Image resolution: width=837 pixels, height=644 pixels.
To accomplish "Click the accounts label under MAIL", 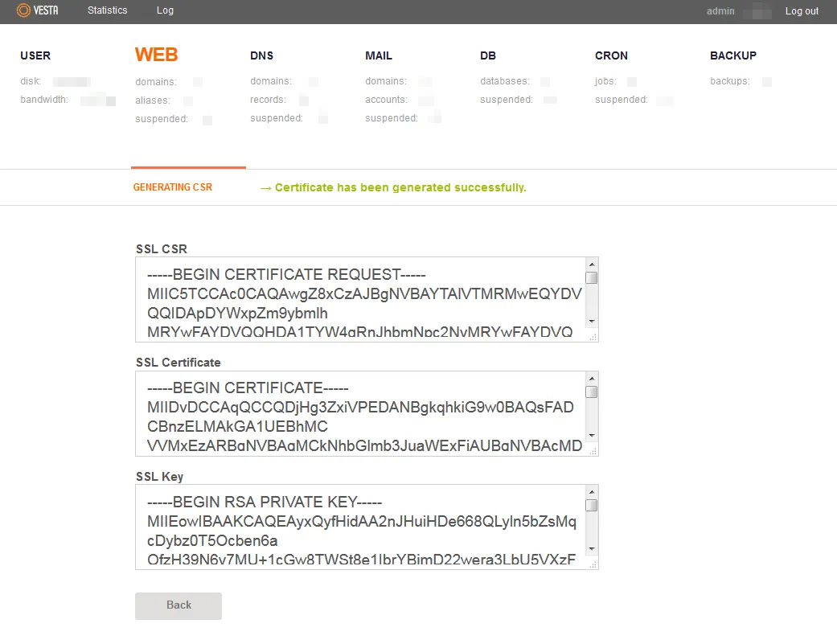I will pos(386,100).
